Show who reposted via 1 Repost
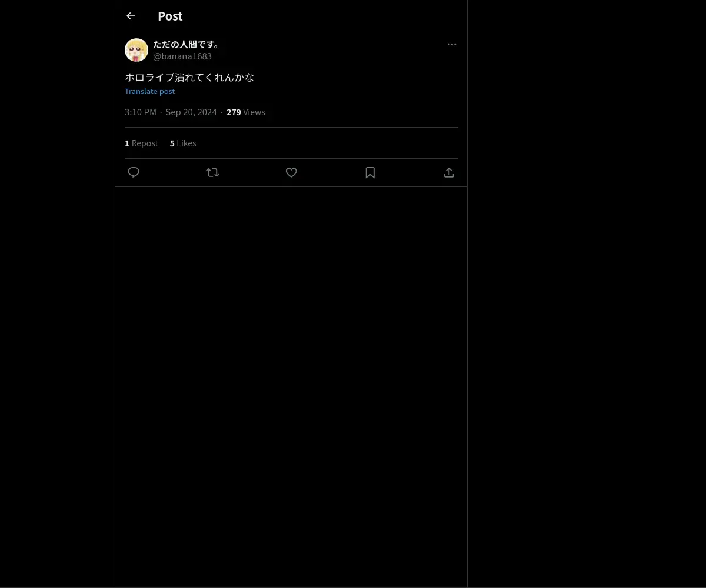Image resolution: width=706 pixels, height=588 pixels. (141, 143)
